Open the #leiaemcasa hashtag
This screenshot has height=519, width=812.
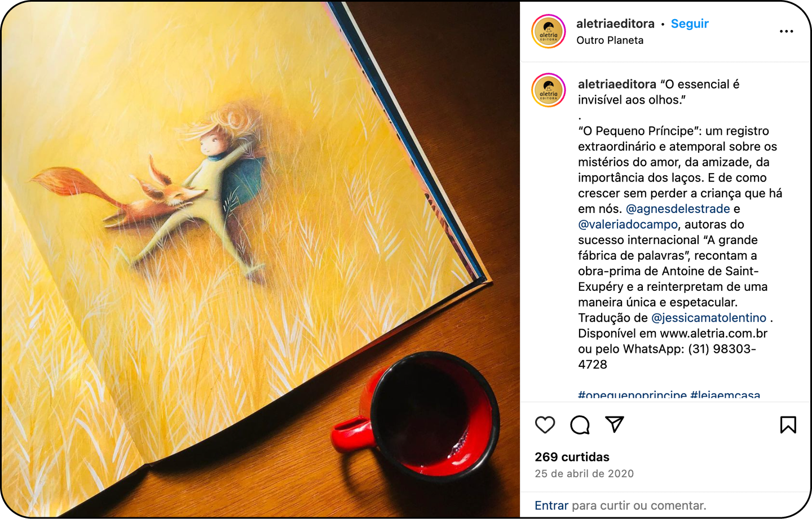725,395
